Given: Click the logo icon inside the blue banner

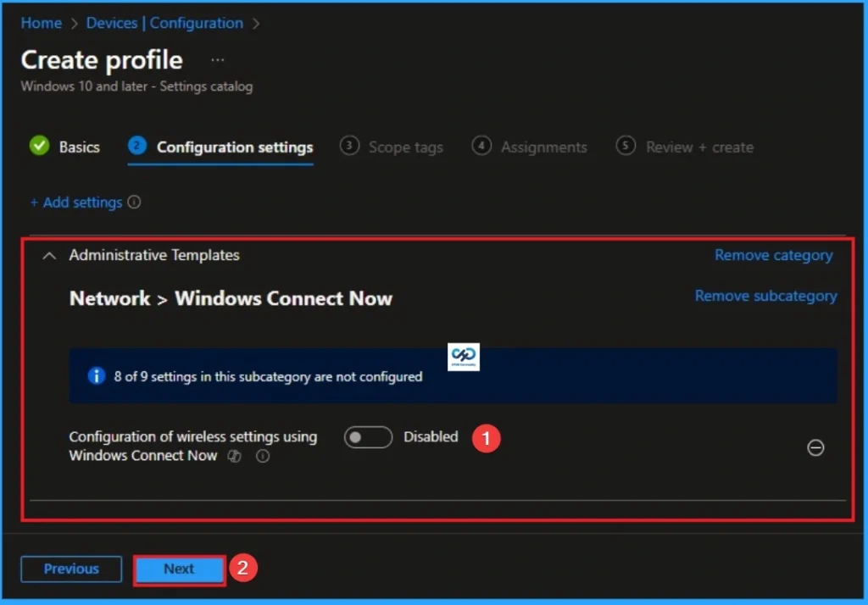Looking at the screenshot, I should pos(463,356).
